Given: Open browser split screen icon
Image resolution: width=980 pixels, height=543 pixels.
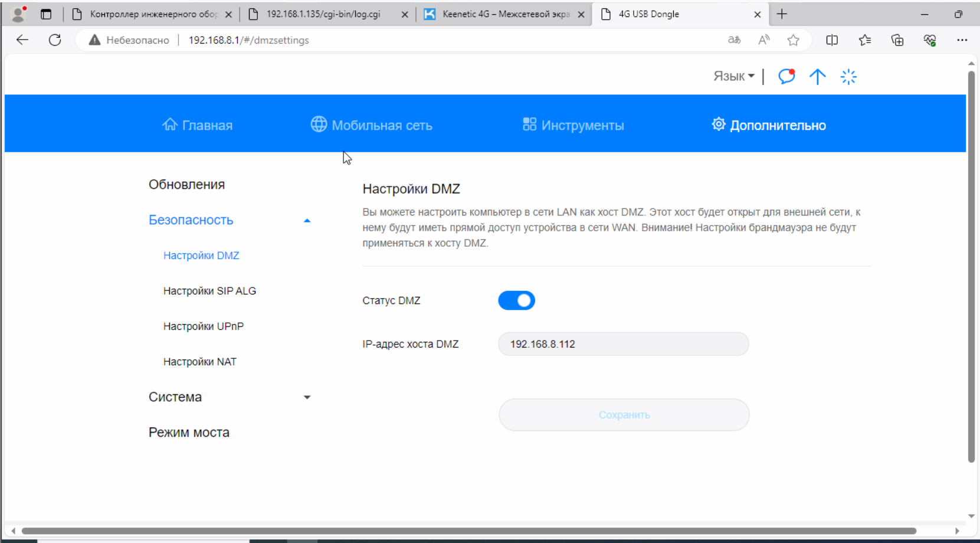Looking at the screenshot, I should tap(832, 40).
